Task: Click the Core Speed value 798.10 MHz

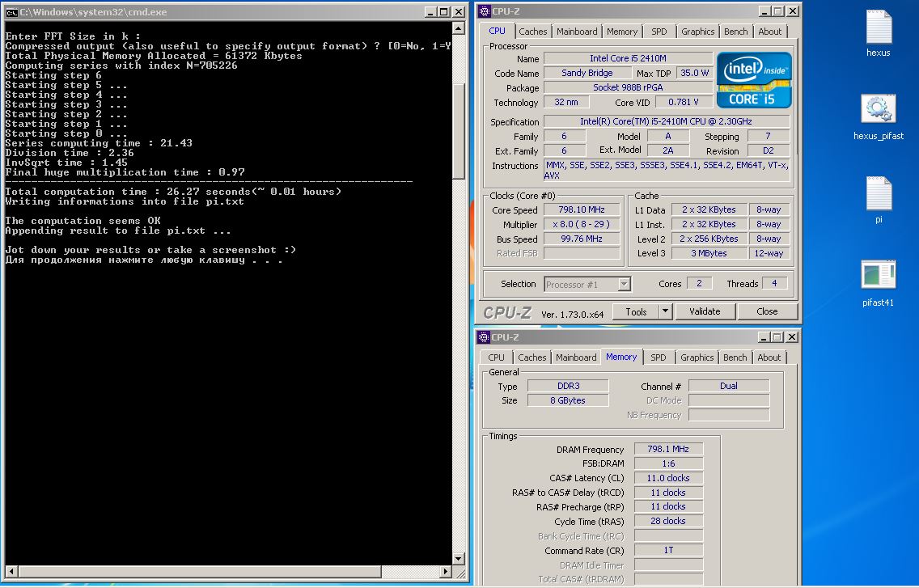Action: click(582, 209)
